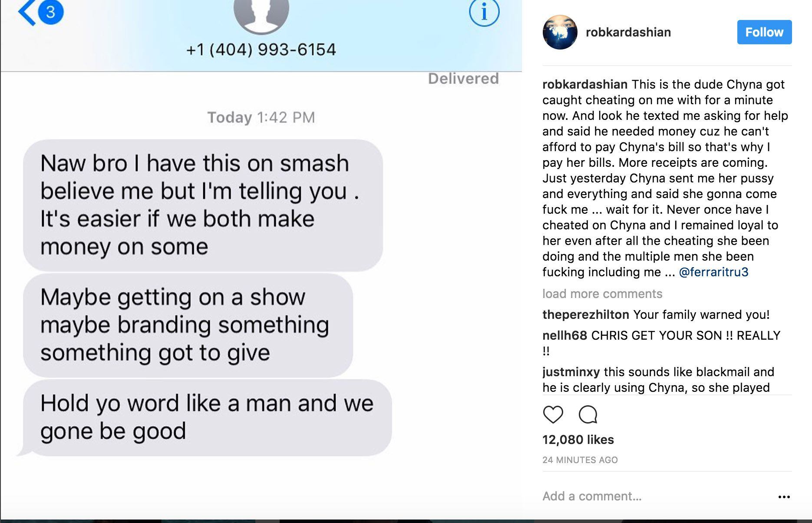812x523 pixels.
Task: Open theperezhilton commenter profile
Action: (586, 314)
